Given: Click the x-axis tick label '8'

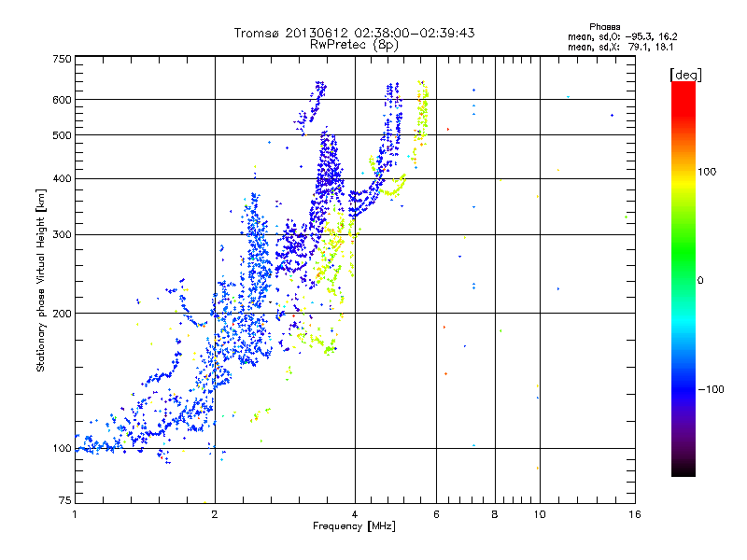Looking at the screenshot, I should pos(495,514).
